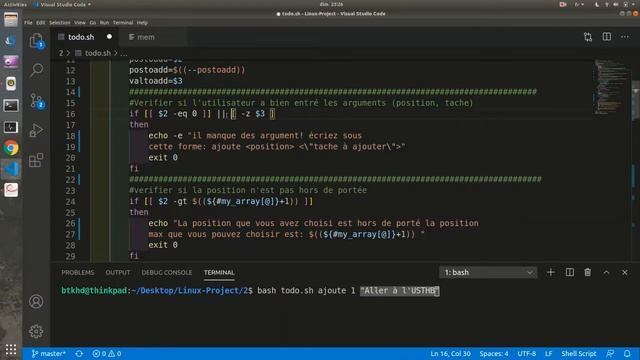
Task: Open the File menu
Action: [x=28, y=22]
